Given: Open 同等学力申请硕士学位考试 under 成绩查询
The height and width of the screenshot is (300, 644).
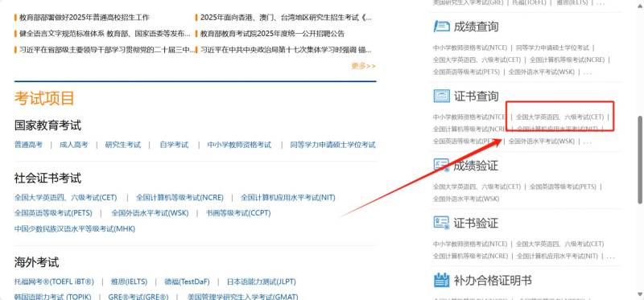Looking at the screenshot, I should 552,48.
